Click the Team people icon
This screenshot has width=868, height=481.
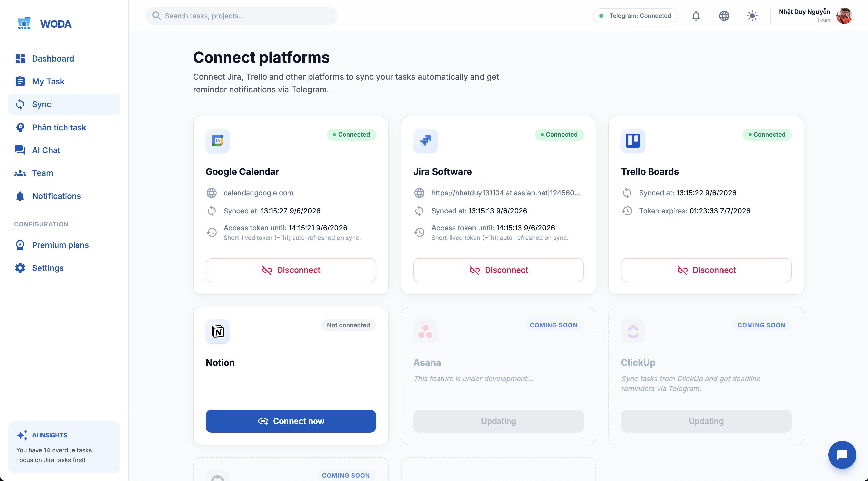[20, 173]
